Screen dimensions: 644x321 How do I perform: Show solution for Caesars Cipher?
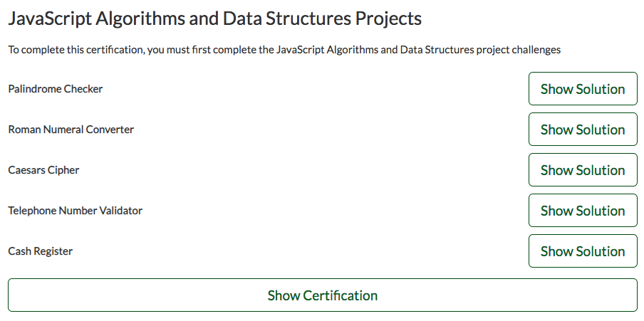[583, 170]
